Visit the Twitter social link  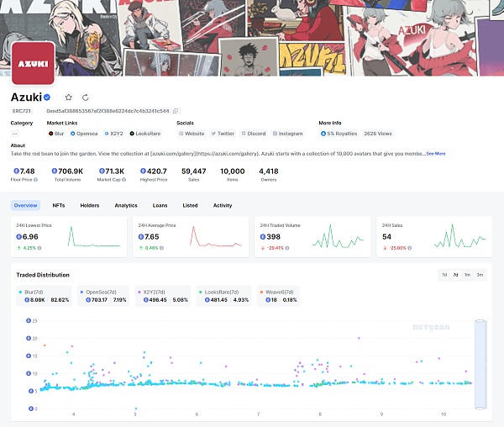[x=223, y=134]
